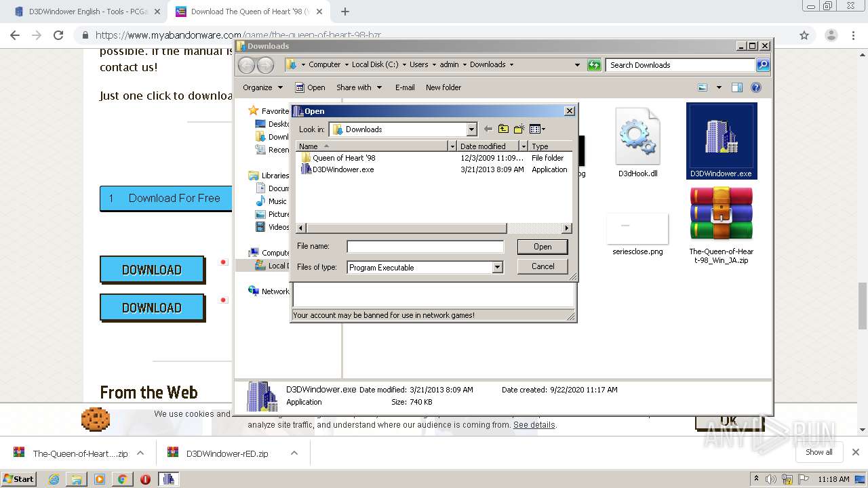Select Queen of Heart '98 folder row
Screen dimensions: 868x488
click(x=345, y=158)
